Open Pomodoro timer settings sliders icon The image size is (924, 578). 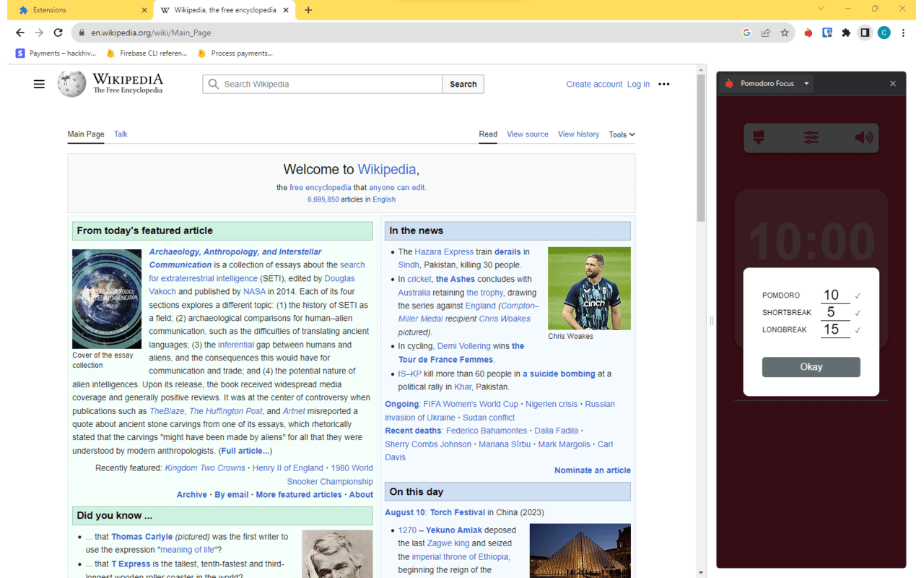pyautogui.click(x=811, y=137)
